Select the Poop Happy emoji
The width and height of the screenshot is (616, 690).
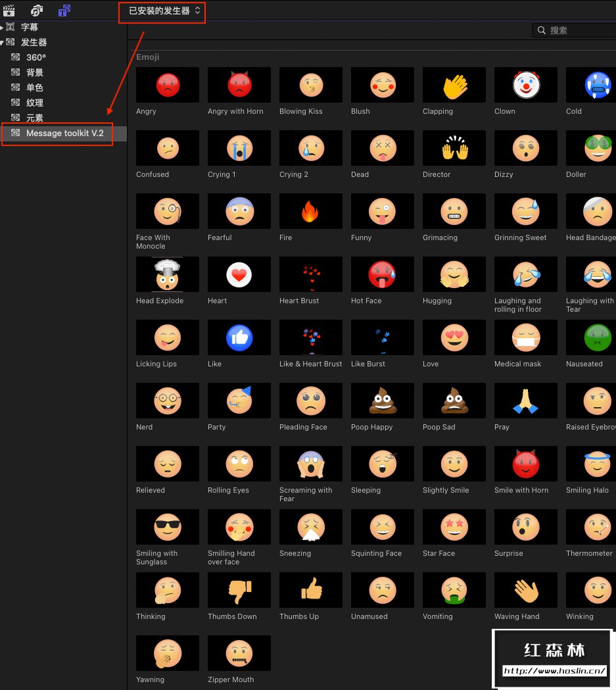coord(383,401)
